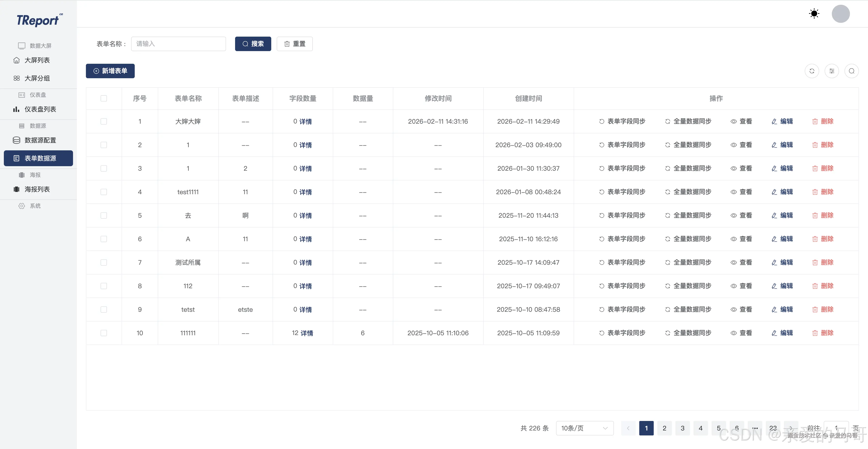
Task: View row 5 via 查看 eye icon
Action: pos(741,215)
